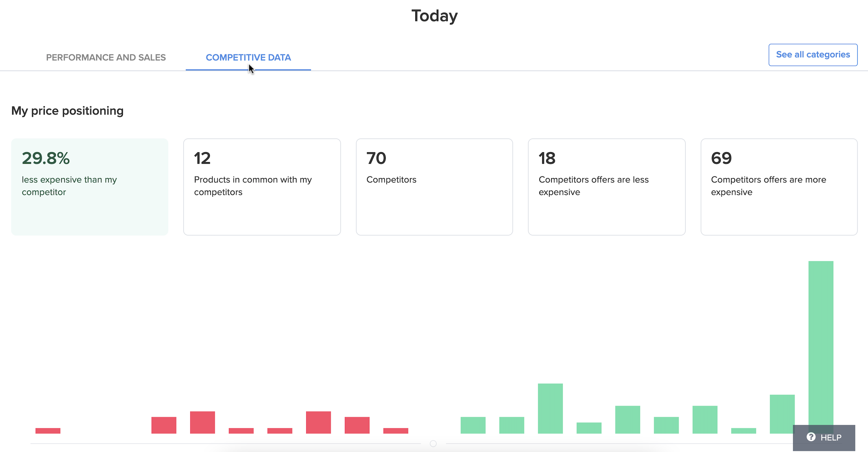Image resolution: width=868 pixels, height=452 pixels.
Task: Click the first red bar in chart
Action: [48, 431]
